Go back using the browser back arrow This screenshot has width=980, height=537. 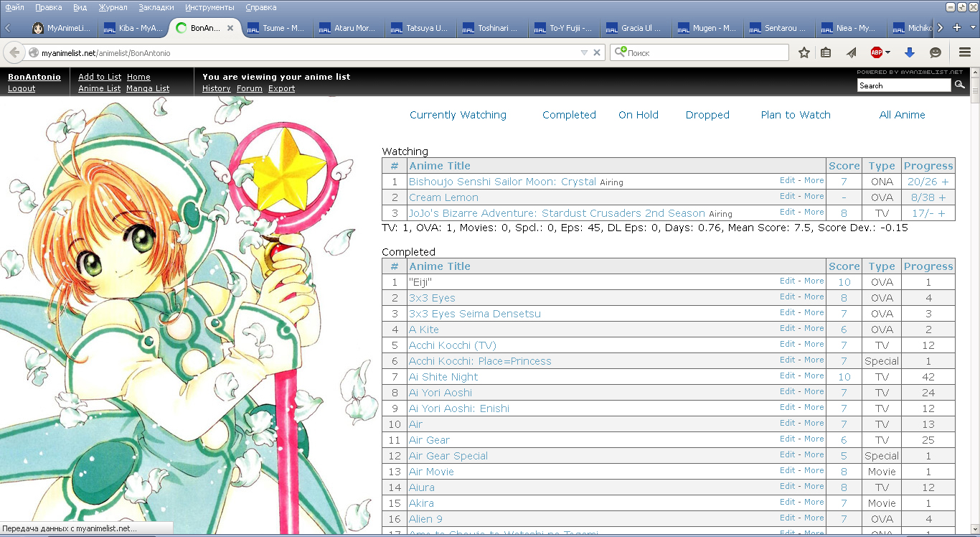(x=14, y=52)
